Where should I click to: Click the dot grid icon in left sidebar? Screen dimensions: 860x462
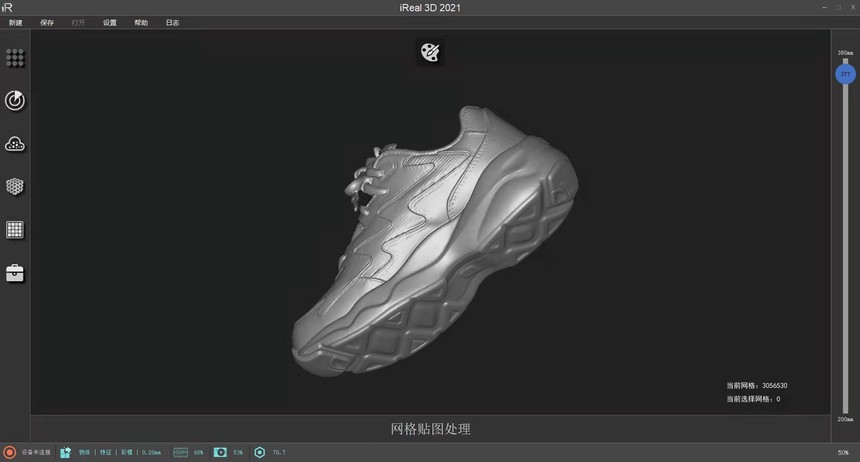point(15,58)
